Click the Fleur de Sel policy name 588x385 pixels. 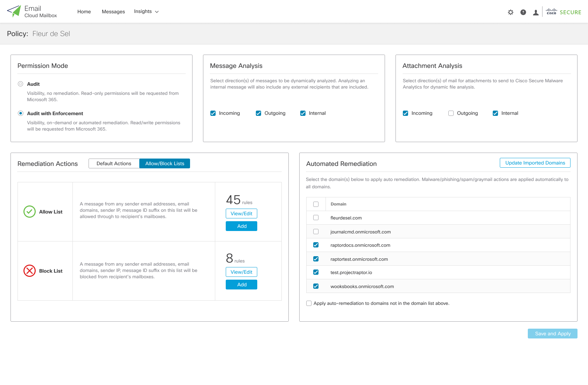coord(51,34)
